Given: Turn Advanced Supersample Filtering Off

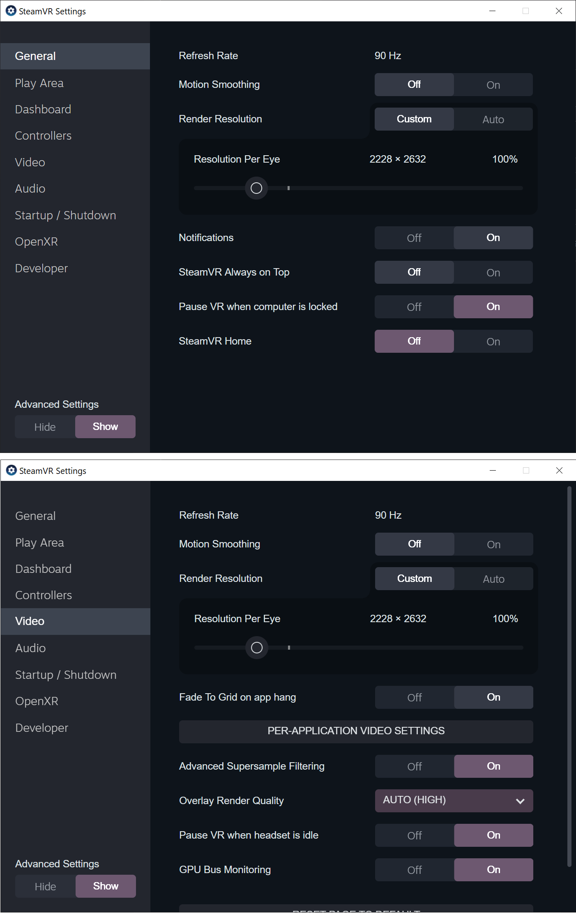Looking at the screenshot, I should click(x=415, y=766).
